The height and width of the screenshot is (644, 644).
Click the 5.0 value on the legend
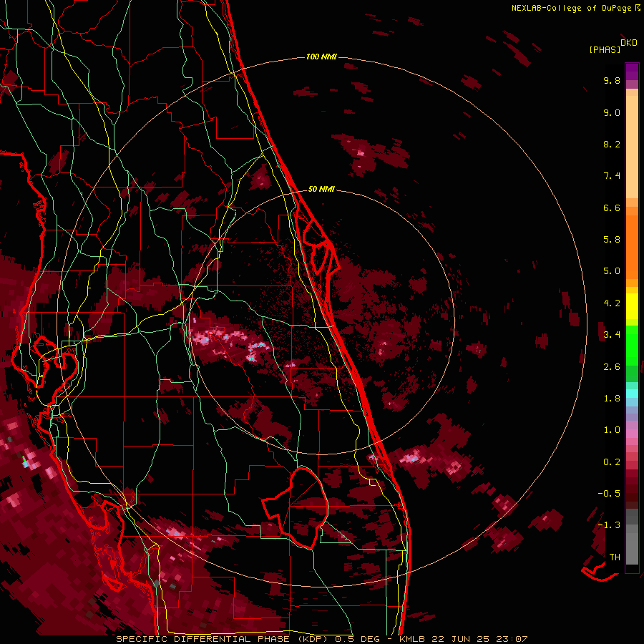tap(612, 271)
